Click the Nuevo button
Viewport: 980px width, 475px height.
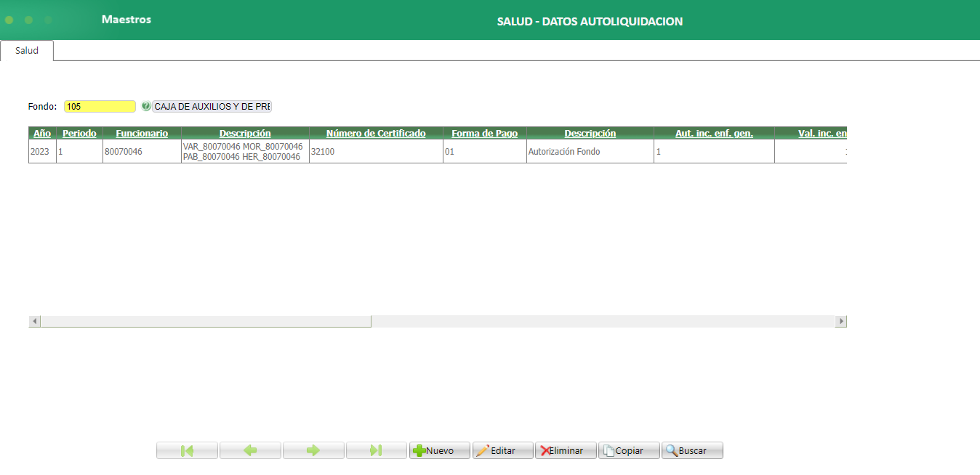pos(440,450)
